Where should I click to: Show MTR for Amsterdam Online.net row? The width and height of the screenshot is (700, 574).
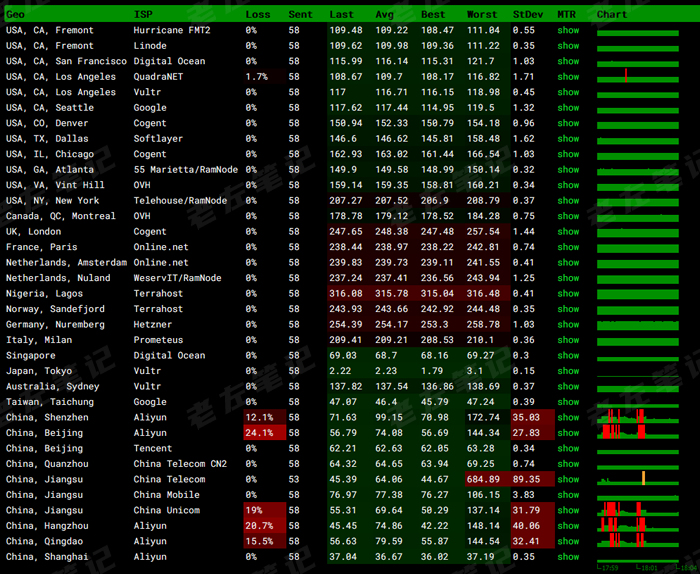568,262
